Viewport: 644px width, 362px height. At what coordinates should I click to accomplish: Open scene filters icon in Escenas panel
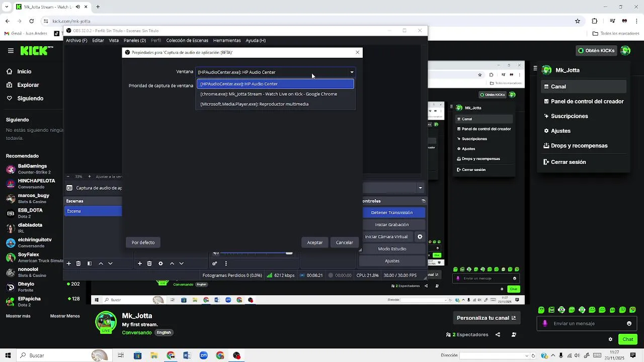(x=90, y=263)
